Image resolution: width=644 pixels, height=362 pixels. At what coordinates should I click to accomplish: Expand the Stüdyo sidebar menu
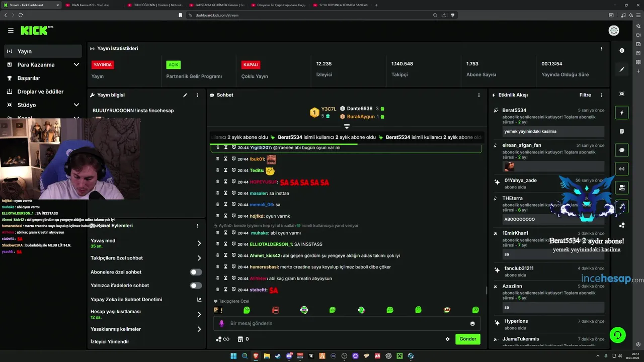(x=43, y=105)
